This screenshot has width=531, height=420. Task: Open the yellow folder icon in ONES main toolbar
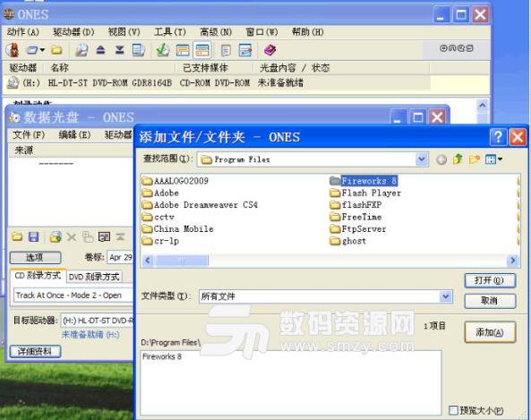click(56, 50)
